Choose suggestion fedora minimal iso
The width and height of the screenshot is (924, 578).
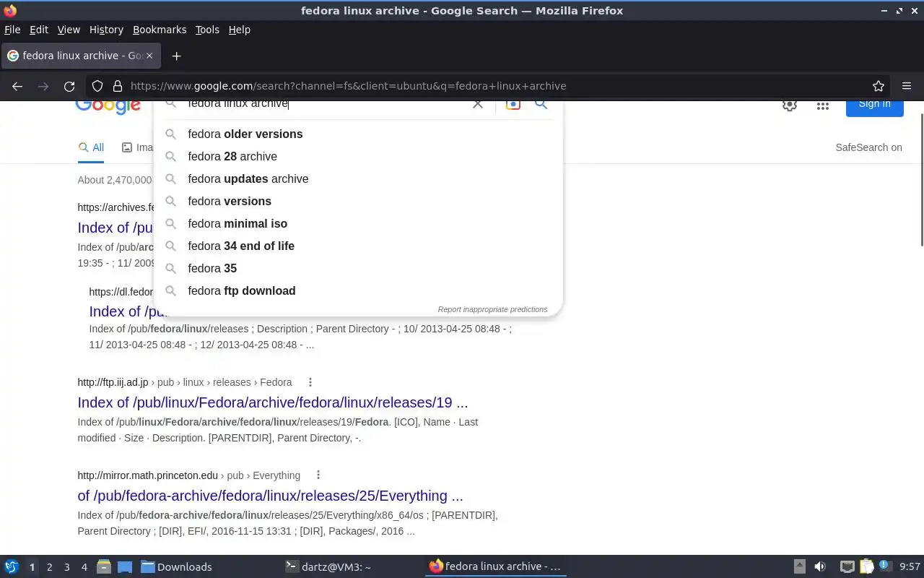[x=358, y=223]
